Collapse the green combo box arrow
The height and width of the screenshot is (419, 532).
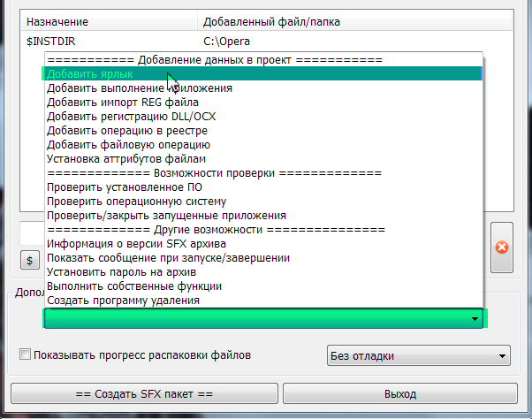click(475, 318)
